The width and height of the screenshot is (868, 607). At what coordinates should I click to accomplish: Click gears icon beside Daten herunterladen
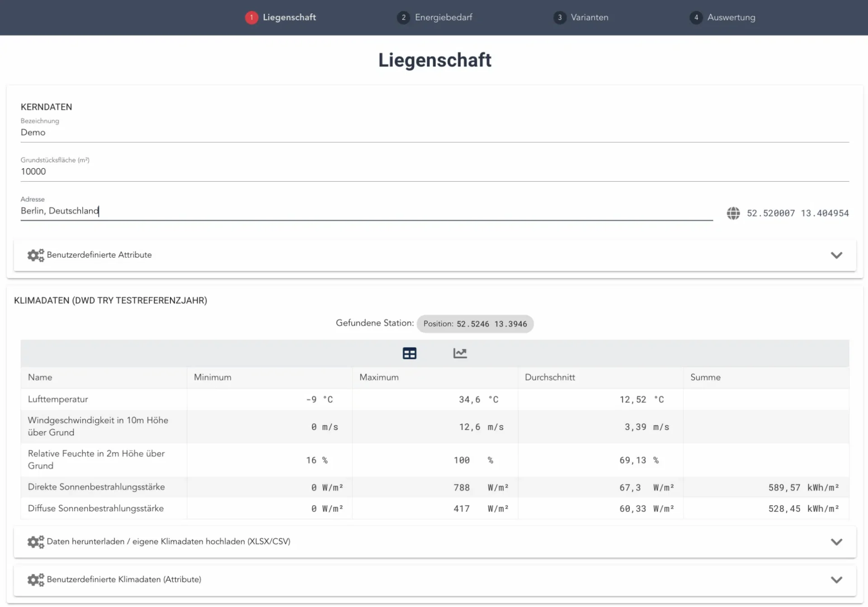36,541
